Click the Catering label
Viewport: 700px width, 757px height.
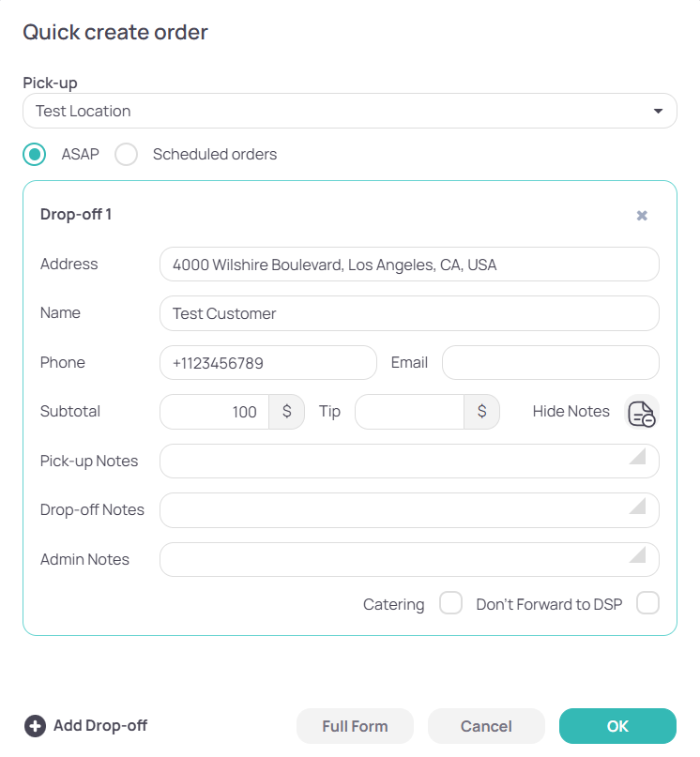(394, 604)
